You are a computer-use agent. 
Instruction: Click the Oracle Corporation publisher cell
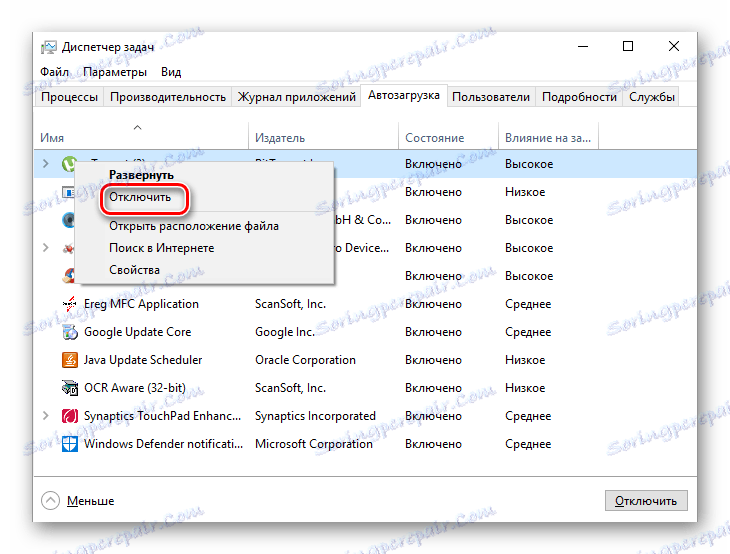(305, 360)
